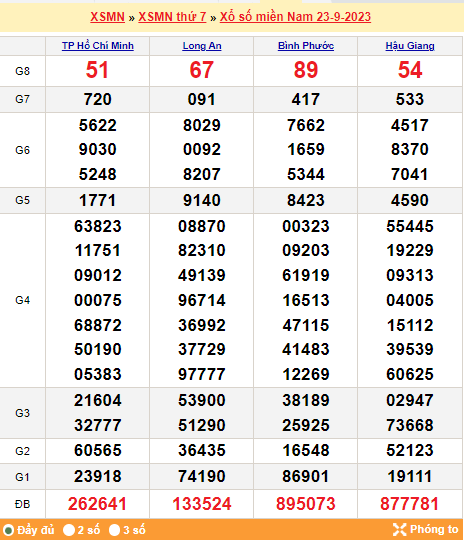
Task: Click Long An G8 number 67
Action: 202,70
